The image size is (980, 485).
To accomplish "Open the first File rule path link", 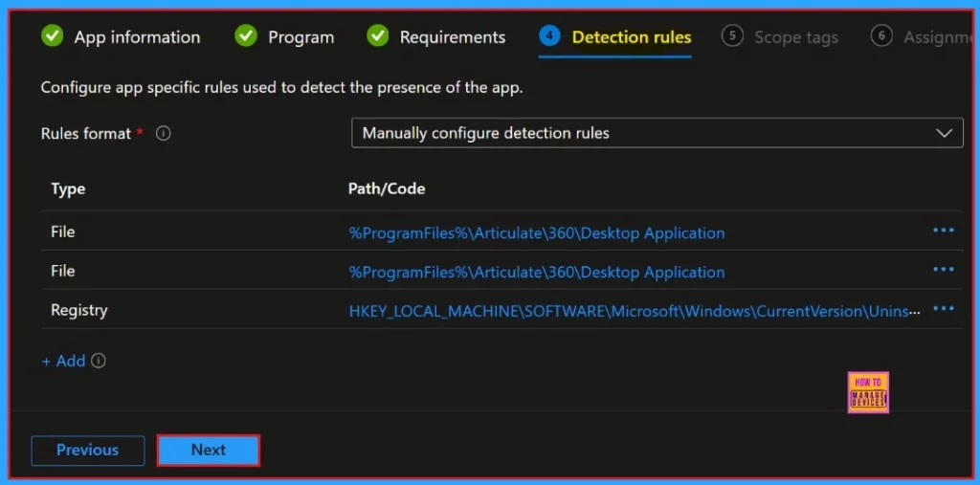I will pyautogui.click(x=537, y=233).
